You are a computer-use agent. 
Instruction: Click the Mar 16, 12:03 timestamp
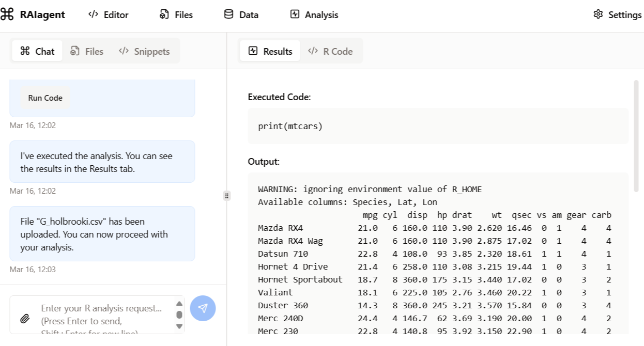33,270
